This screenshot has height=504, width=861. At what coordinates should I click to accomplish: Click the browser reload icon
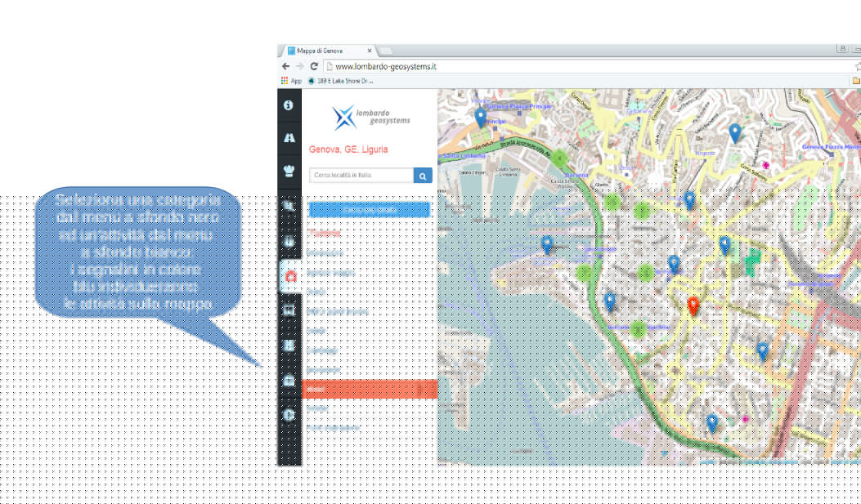[314, 66]
